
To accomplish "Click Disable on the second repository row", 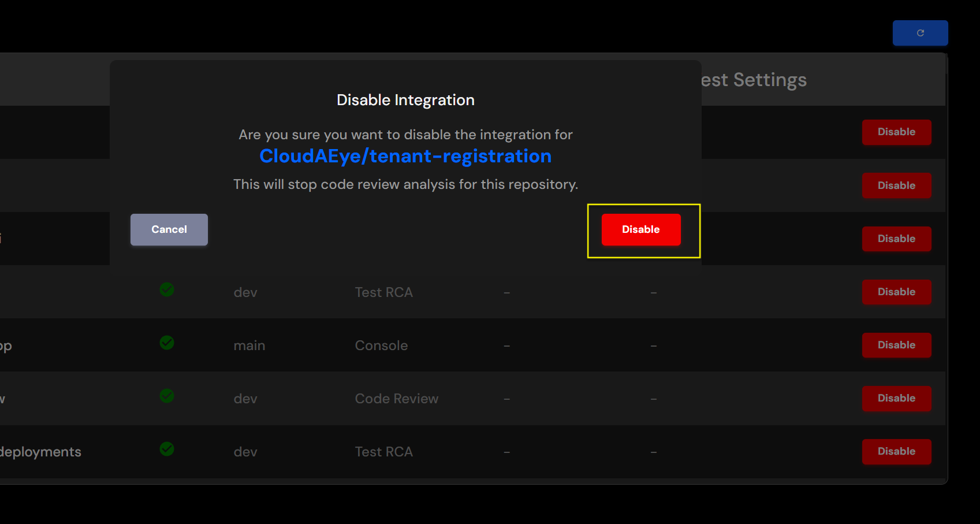I will (896, 185).
